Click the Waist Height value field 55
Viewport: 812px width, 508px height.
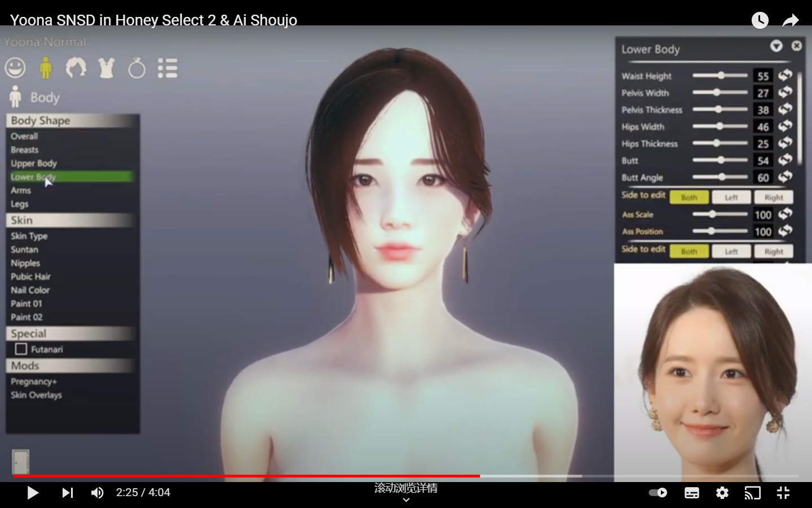pyautogui.click(x=763, y=76)
